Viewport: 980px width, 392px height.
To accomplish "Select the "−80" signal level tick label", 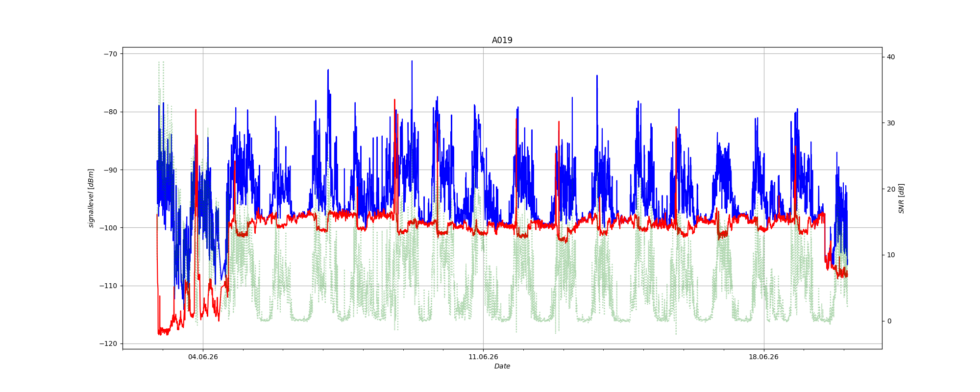I will click(110, 112).
